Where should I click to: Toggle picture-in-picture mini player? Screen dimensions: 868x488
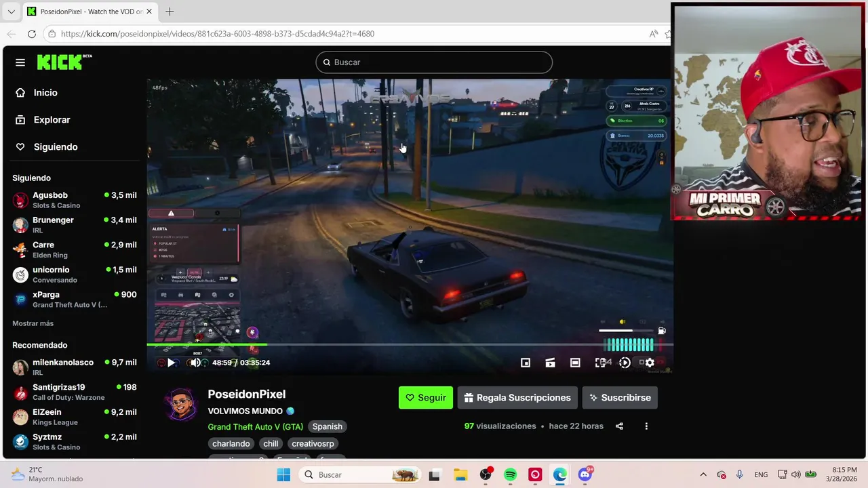pyautogui.click(x=525, y=363)
